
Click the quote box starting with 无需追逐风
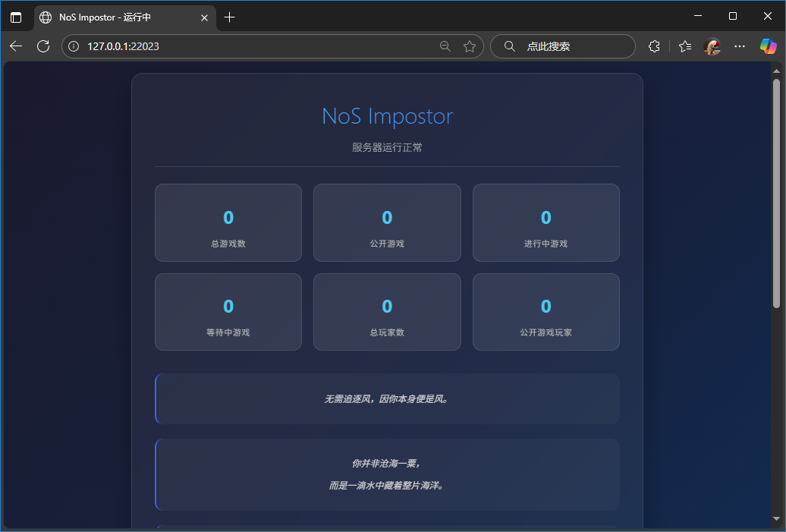tap(387, 398)
